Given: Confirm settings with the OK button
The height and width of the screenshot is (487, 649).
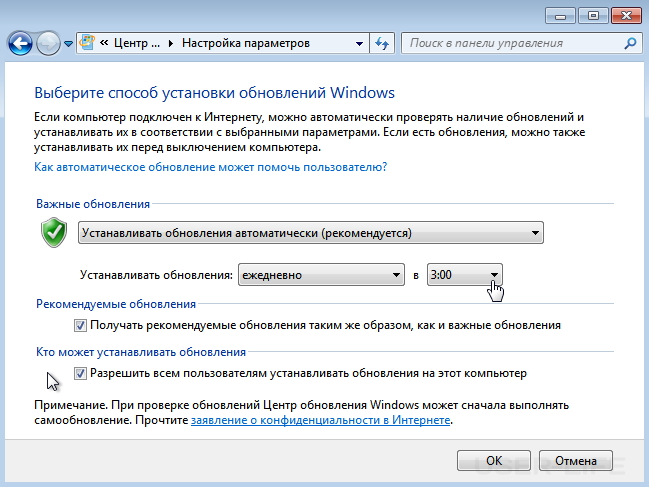Looking at the screenshot, I should tap(494, 461).
